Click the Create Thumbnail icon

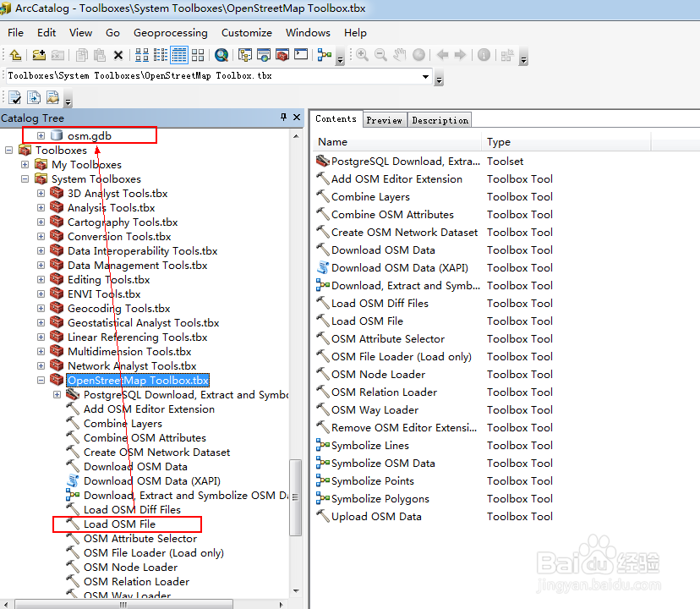[507, 56]
